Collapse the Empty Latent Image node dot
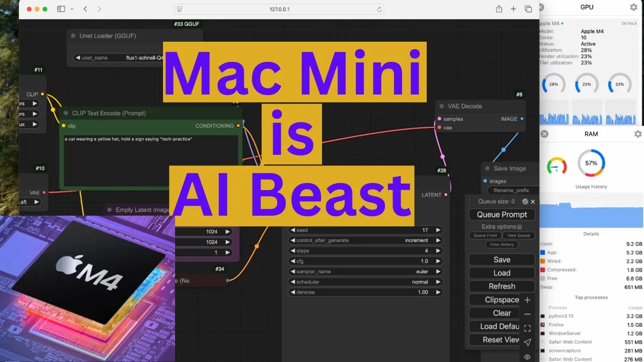Image resolution: width=644 pixels, height=362 pixels. pyautogui.click(x=109, y=210)
